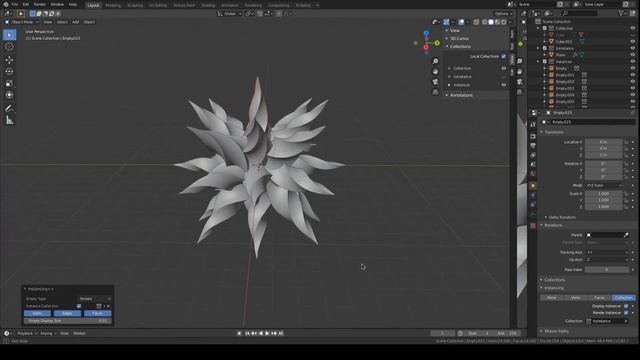Select the Cursor tool
The height and width of the screenshot is (360, 640).
9,47
